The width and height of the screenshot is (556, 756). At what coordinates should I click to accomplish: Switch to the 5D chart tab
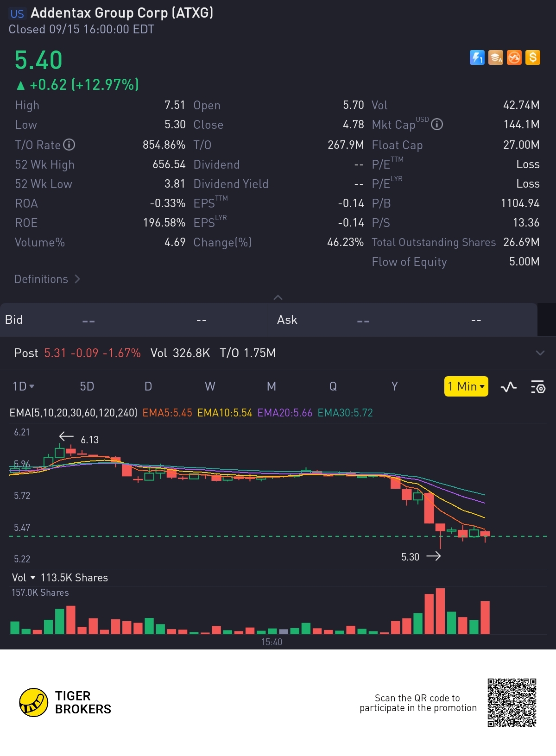pyautogui.click(x=87, y=386)
